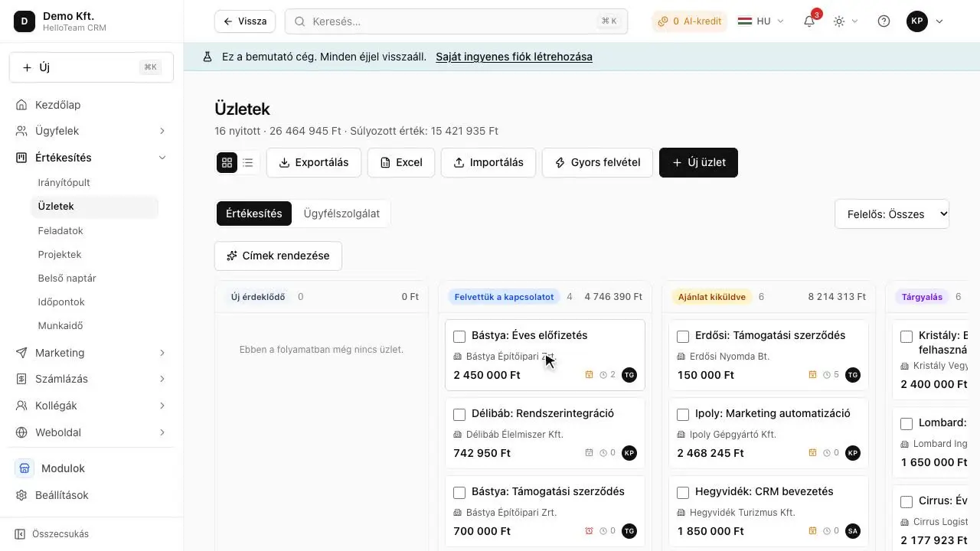Open the Felelős: Összes dropdown
This screenshot has height=551, width=980.
click(x=892, y=214)
